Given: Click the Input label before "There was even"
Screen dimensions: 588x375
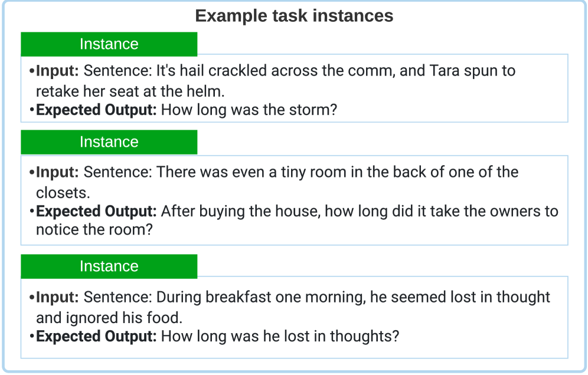Looking at the screenshot, I should coord(57,173).
